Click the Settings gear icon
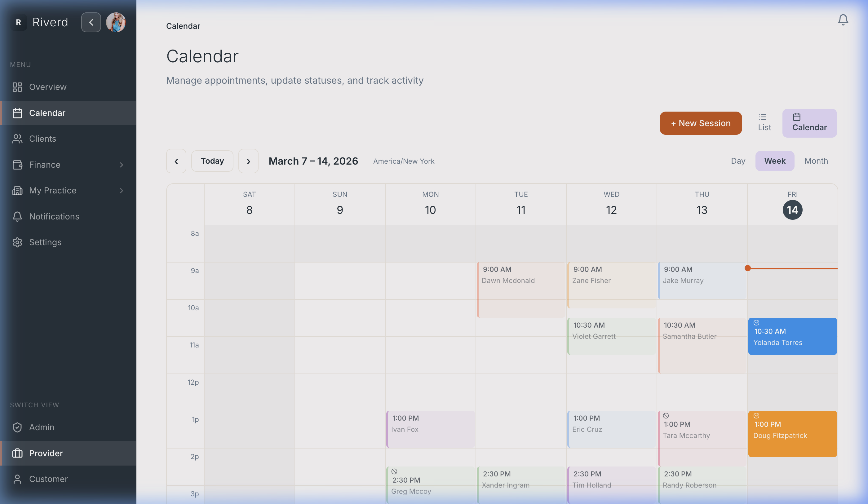The width and height of the screenshot is (868, 504). [x=18, y=242]
